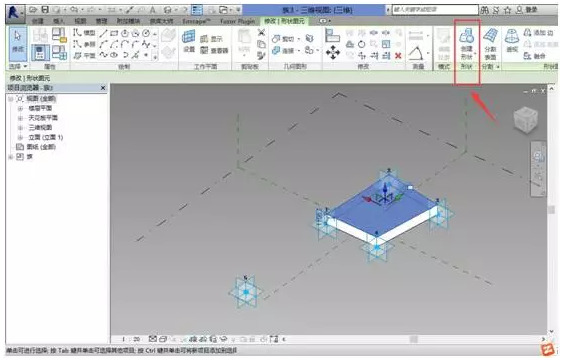Open the work plane Viewer
The image size is (565, 360).
pyautogui.click(x=214, y=50)
